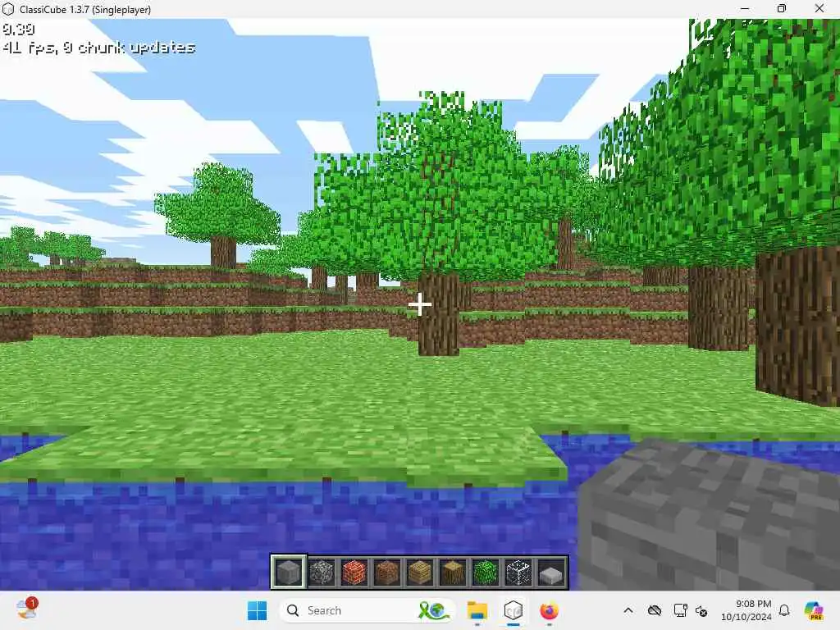Select the log block in hotbar
The width and height of the screenshot is (840, 630).
click(453, 572)
